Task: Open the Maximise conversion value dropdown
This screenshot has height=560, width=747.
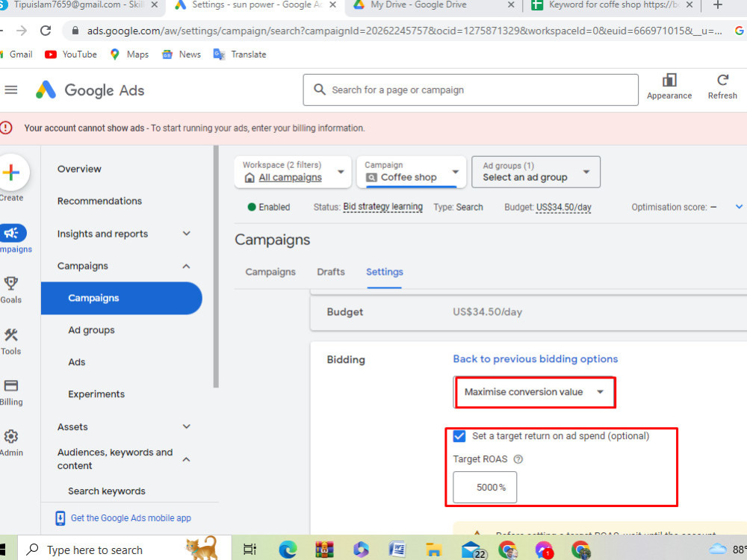Action: click(534, 392)
